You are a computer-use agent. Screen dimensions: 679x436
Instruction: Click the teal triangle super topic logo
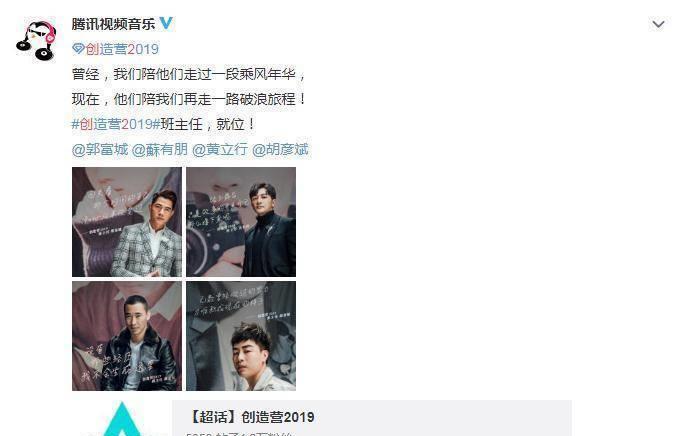tap(122, 419)
